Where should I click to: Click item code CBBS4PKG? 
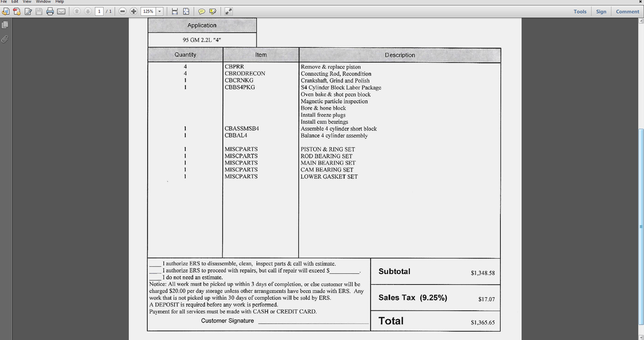tap(240, 87)
